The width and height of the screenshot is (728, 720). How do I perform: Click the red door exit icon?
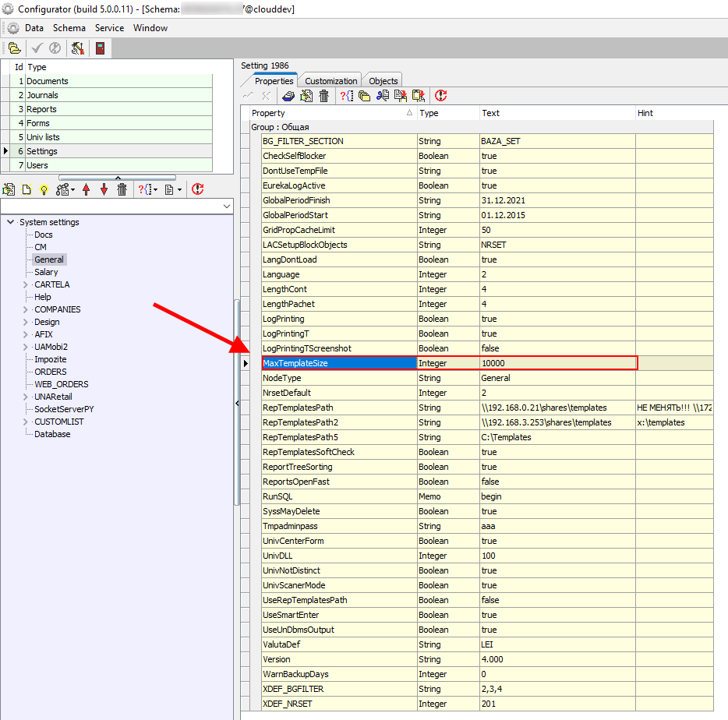[100, 48]
